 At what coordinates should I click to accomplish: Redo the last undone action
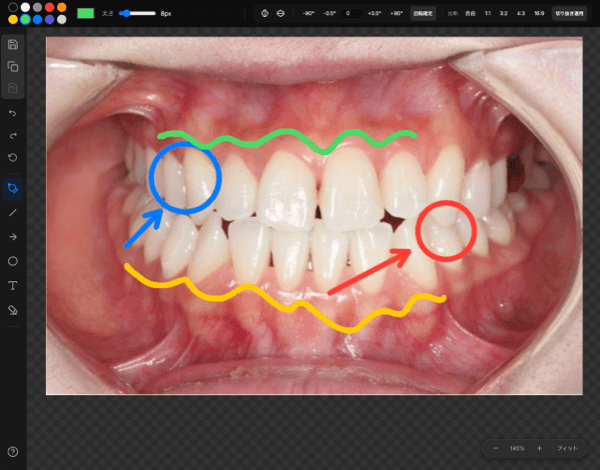(13, 135)
